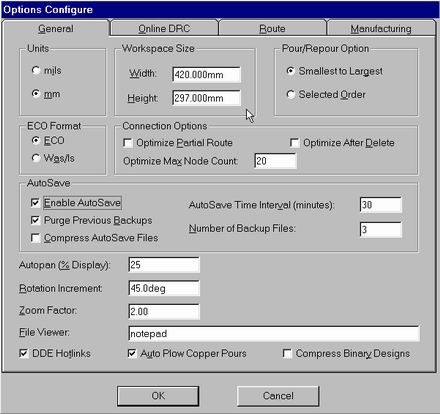Click the workspace Height field
Screen dimensions: 440x414
pos(206,98)
